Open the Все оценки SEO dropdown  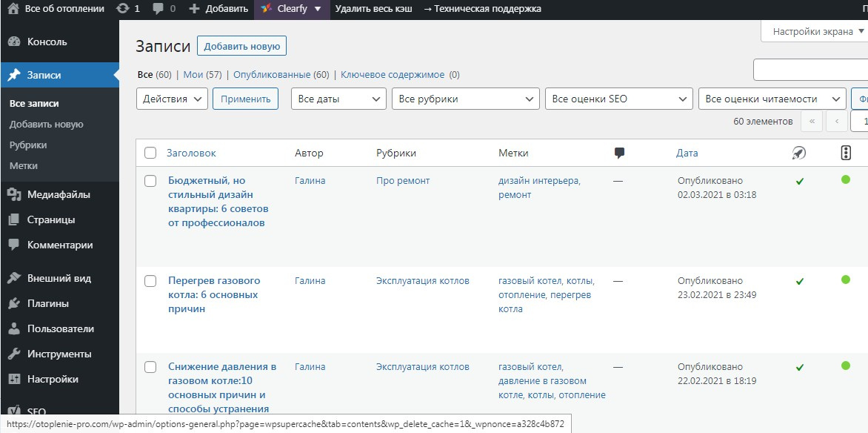(618, 99)
